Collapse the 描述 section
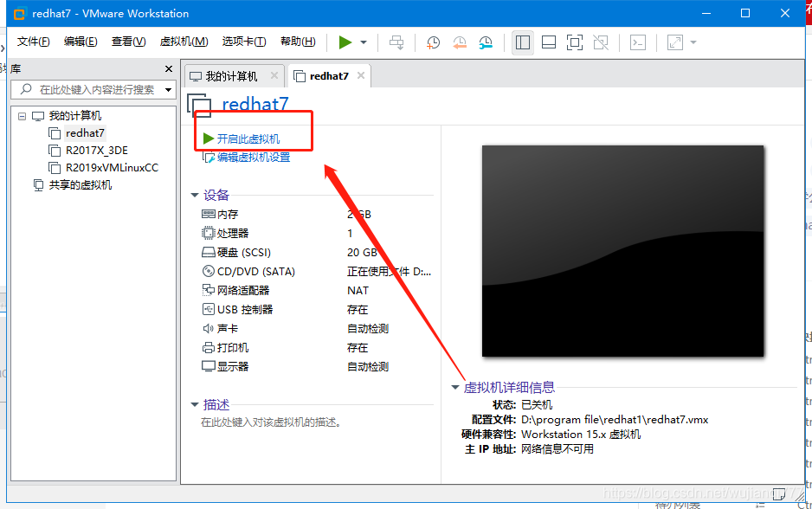The width and height of the screenshot is (812, 509). 195,405
